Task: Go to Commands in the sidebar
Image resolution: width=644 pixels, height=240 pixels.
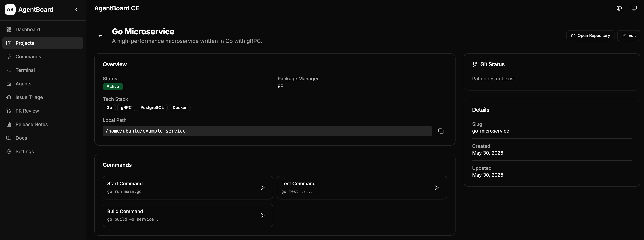Action: [43, 57]
